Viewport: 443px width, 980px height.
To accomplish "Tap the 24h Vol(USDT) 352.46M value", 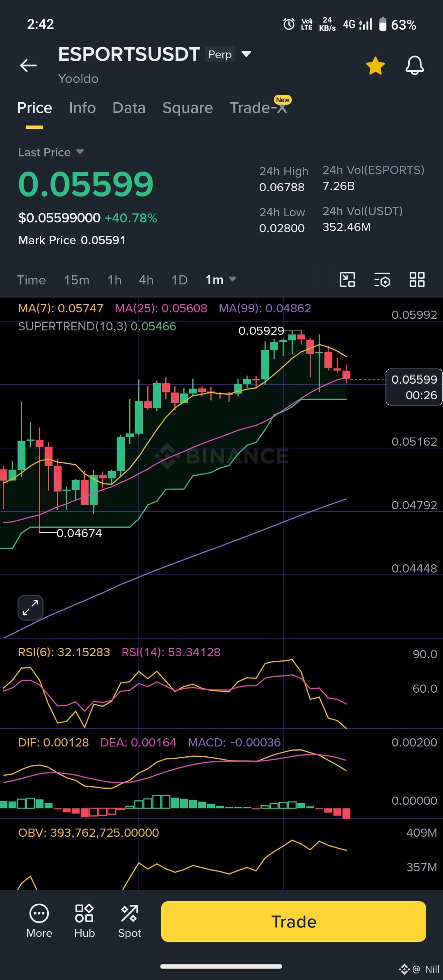I will (347, 227).
